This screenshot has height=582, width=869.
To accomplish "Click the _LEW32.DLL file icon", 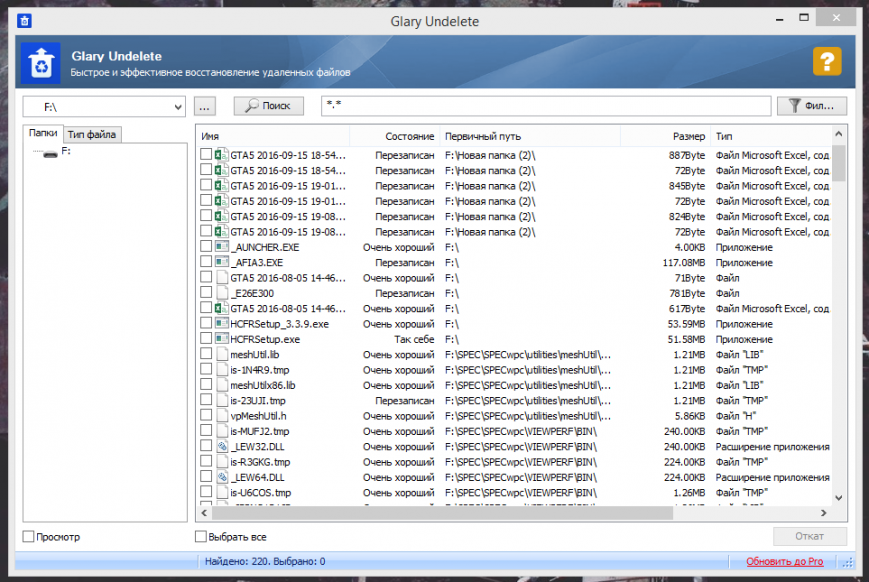I will [x=222, y=446].
